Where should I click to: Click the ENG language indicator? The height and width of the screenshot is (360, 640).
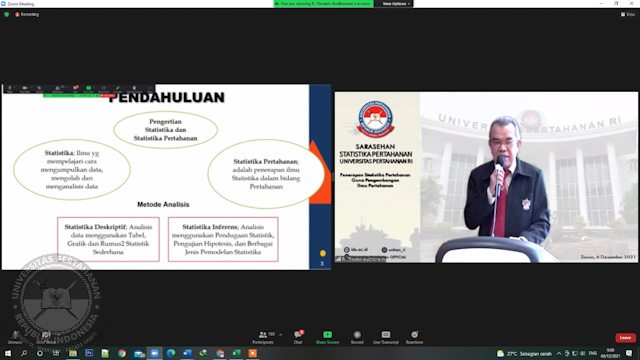pyautogui.click(x=593, y=353)
